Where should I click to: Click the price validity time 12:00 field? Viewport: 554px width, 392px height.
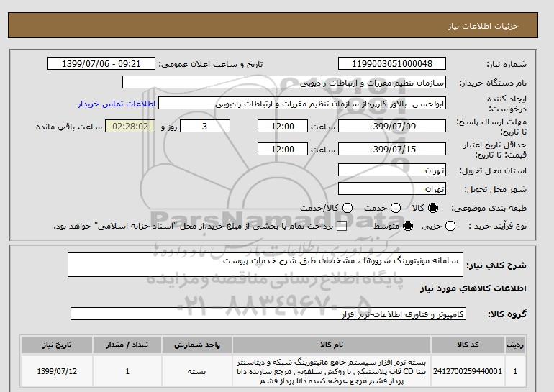[283, 149]
